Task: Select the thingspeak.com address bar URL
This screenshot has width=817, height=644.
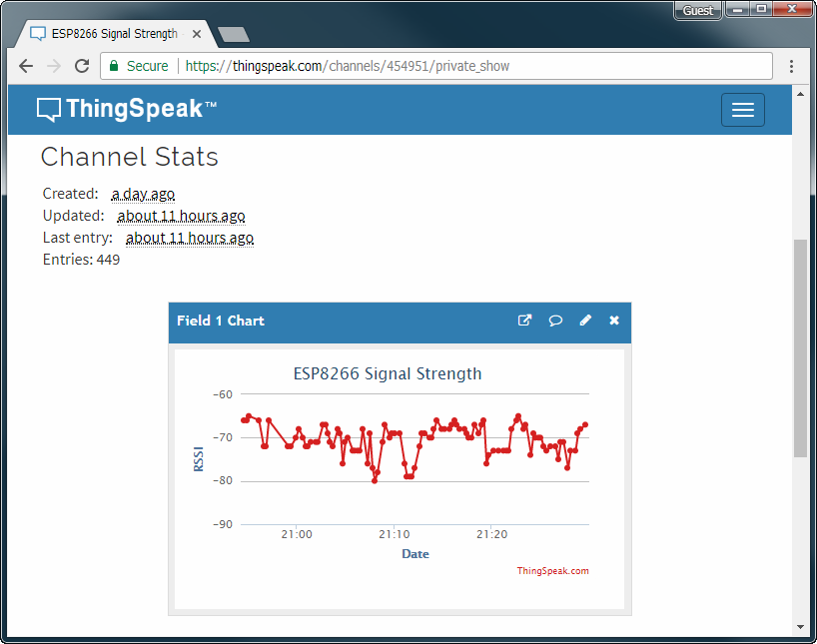Action: point(347,66)
